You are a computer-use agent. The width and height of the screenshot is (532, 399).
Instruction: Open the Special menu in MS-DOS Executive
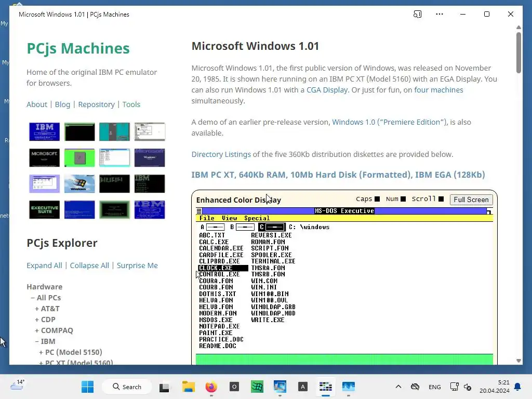(257, 218)
